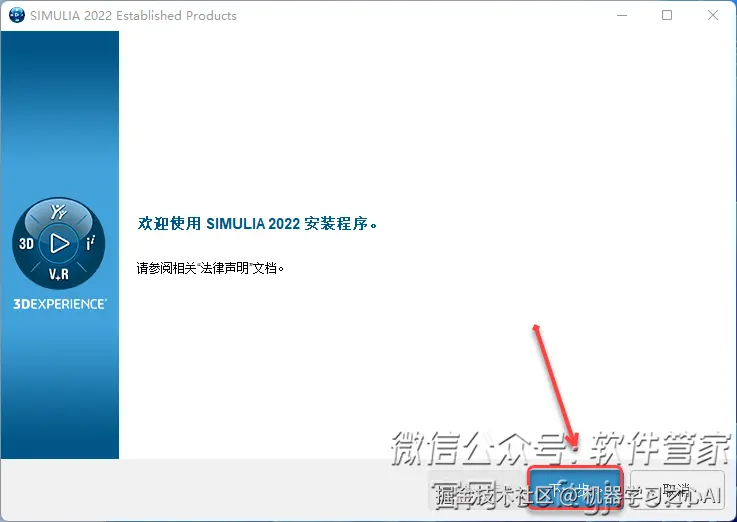Click the V+R quadrant of the compass
This screenshot has width=737, height=522.
(x=59, y=274)
